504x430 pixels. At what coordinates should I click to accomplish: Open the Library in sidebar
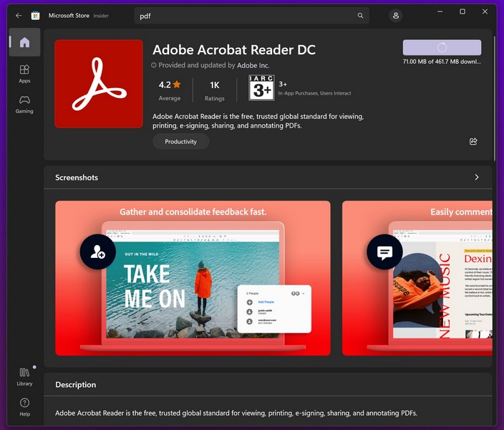coord(24,376)
